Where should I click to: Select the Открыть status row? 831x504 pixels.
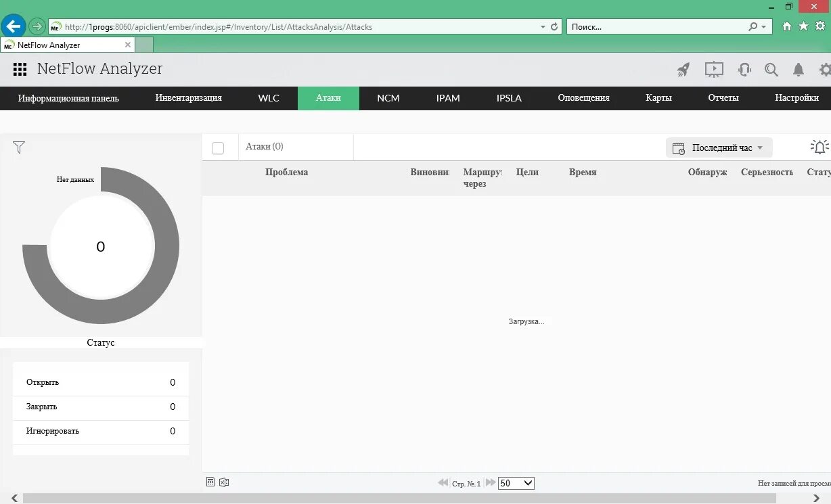[x=101, y=383]
